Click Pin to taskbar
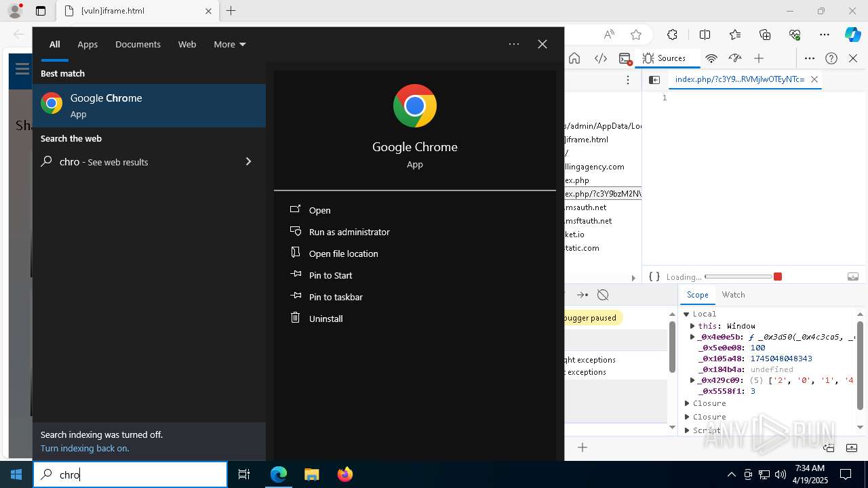Image resolution: width=868 pixels, height=488 pixels. click(x=336, y=297)
